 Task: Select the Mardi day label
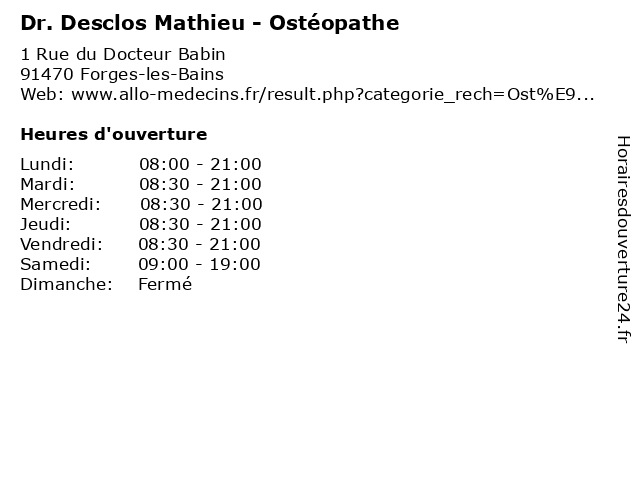(48, 184)
